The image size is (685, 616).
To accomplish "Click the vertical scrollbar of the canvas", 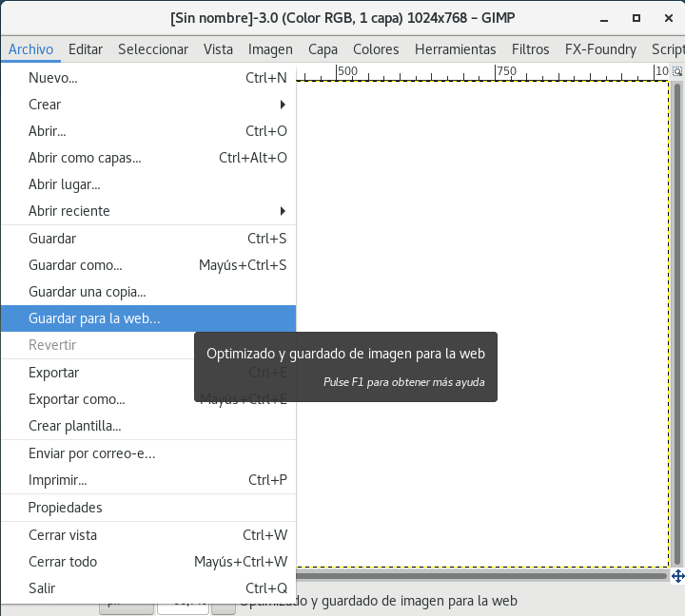I will (676, 323).
